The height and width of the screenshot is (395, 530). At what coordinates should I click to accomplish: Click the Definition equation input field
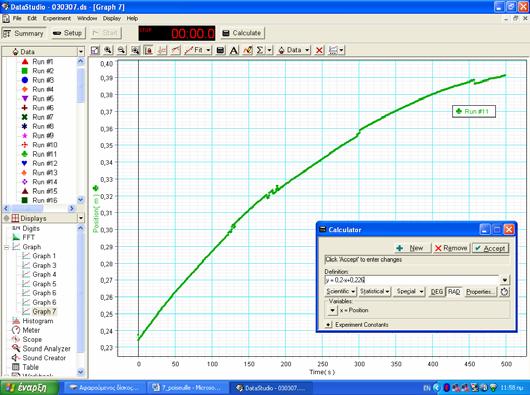click(412, 280)
